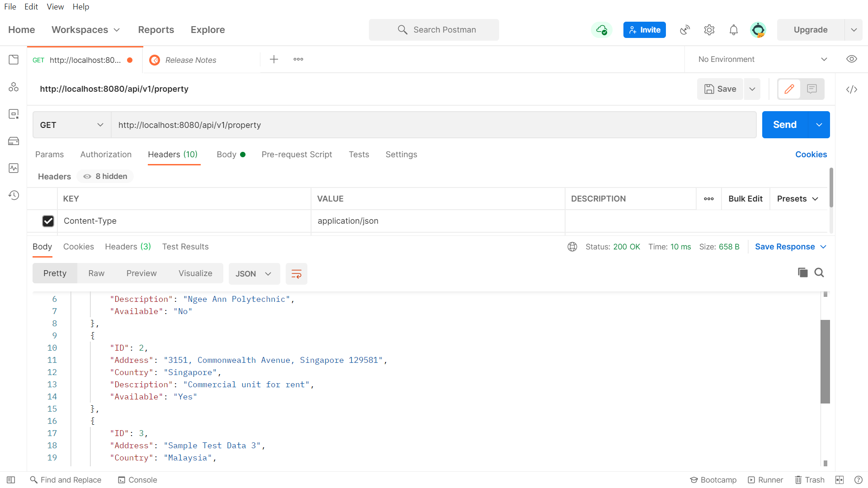The height and width of the screenshot is (488, 868).
Task: Open the No Environment selector
Action: [763, 59]
